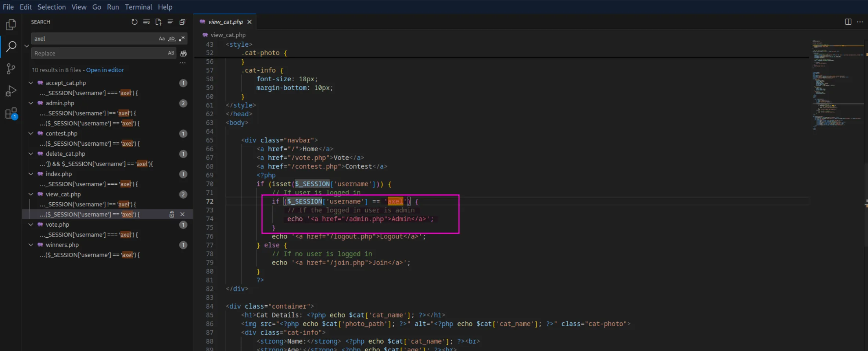
Task: Split the editor right
Action: [x=848, y=22]
